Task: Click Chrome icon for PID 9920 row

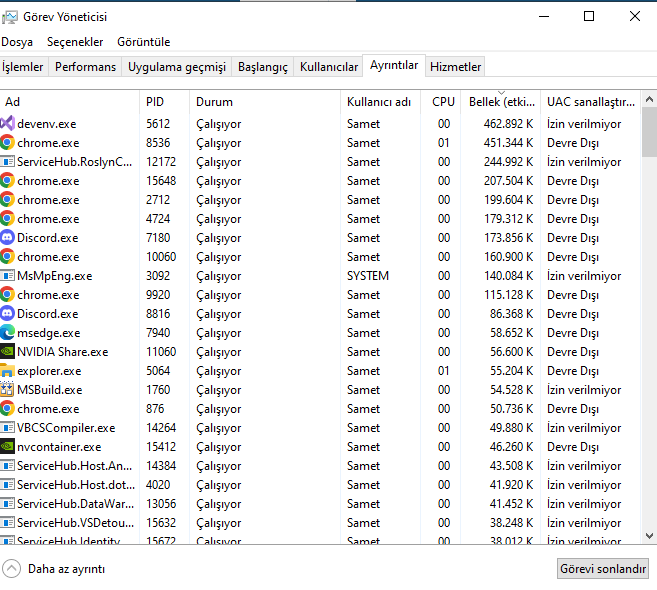Action: tap(8, 295)
